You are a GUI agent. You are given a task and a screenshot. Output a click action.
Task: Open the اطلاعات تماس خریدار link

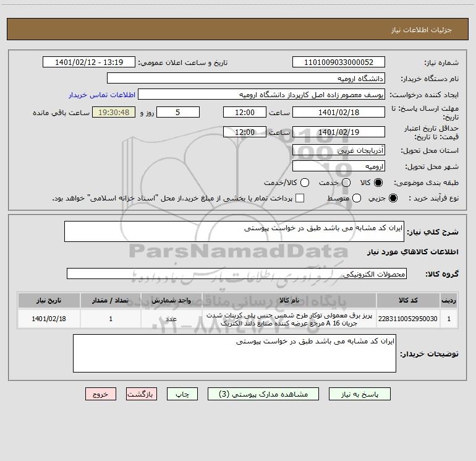click(102, 95)
